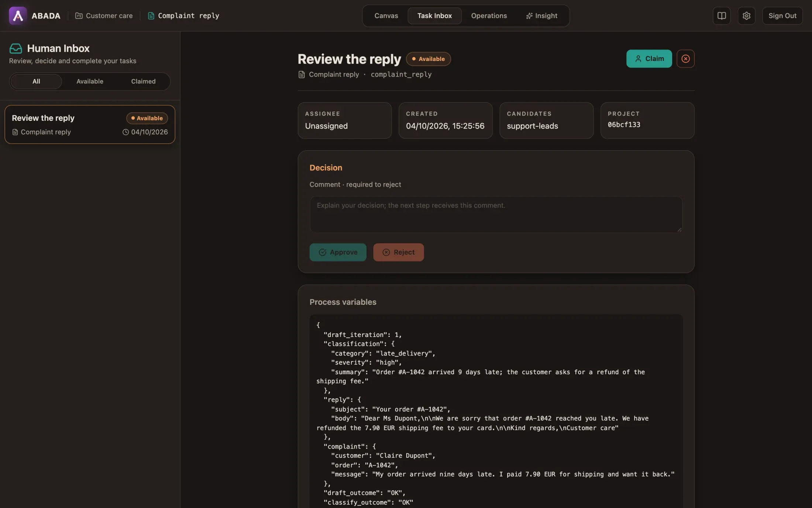Show All tasks filter
The image size is (812, 508).
[x=36, y=81]
